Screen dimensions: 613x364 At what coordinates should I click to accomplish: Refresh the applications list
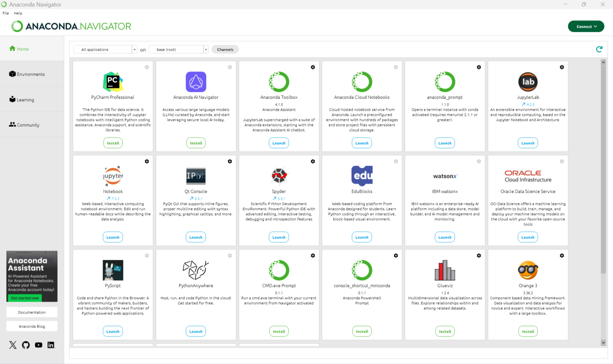599,49
